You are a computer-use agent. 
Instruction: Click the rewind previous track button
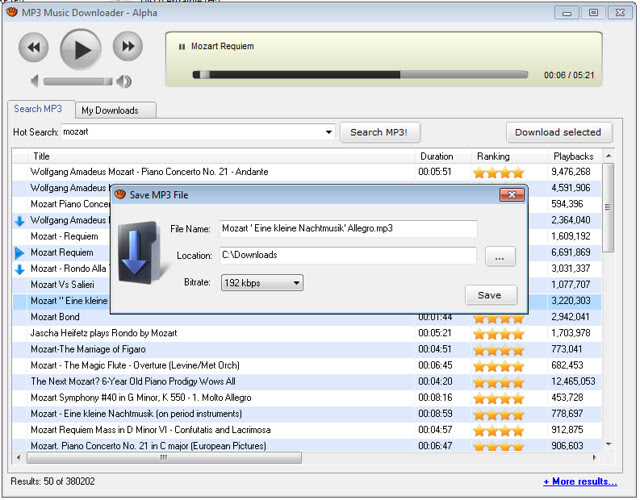[33, 47]
